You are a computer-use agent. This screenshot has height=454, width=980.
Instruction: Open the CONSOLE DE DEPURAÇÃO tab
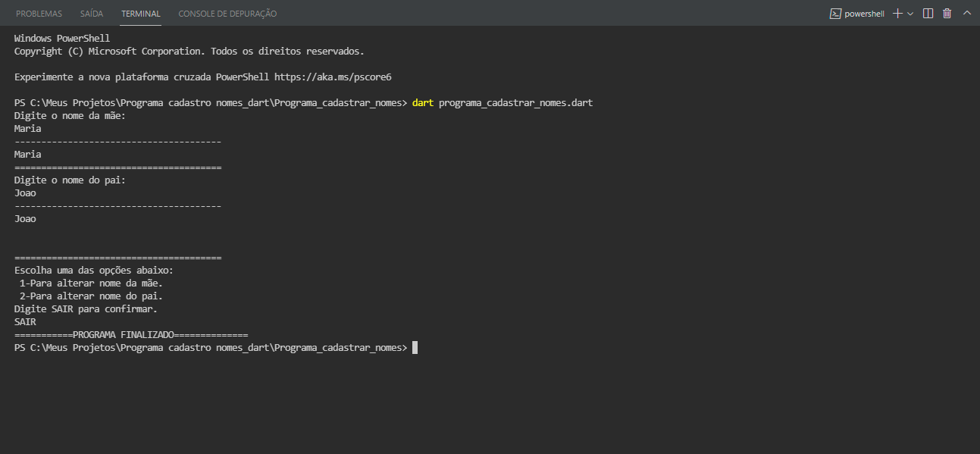pyautogui.click(x=227, y=14)
